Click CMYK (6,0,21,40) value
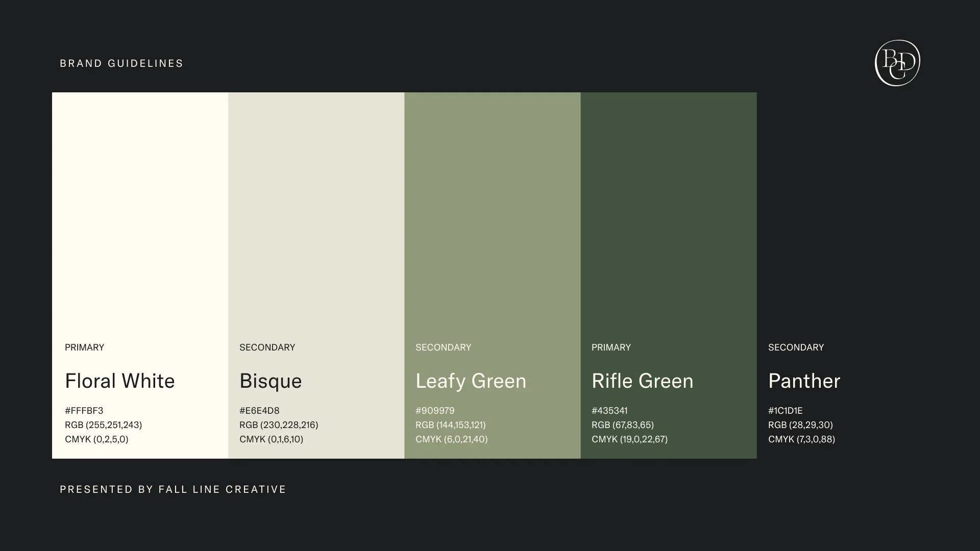Screen dimensions: 980x551 pyautogui.click(x=451, y=439)
